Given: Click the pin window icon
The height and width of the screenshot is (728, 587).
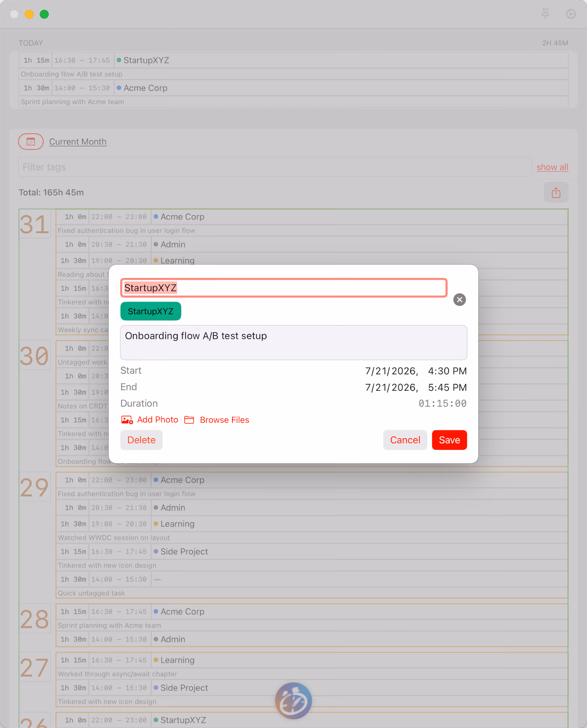Looking at the screenshot, I should click(x=545, y=14).
